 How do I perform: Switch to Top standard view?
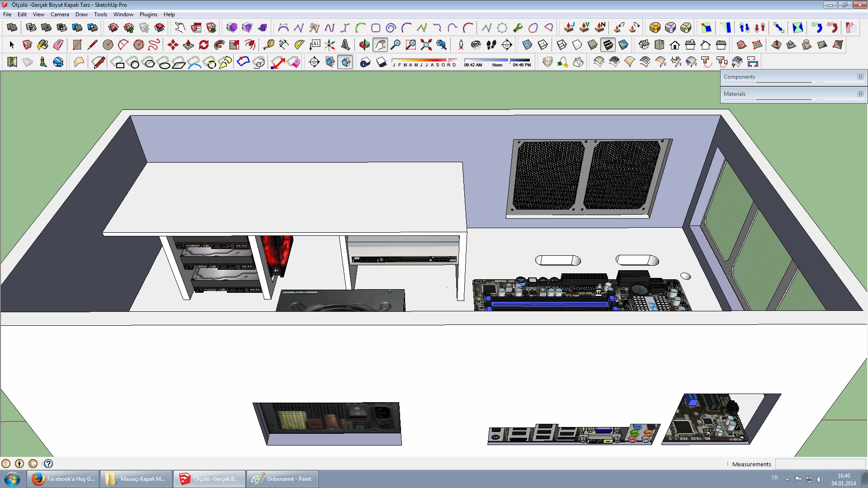(660, 45)
